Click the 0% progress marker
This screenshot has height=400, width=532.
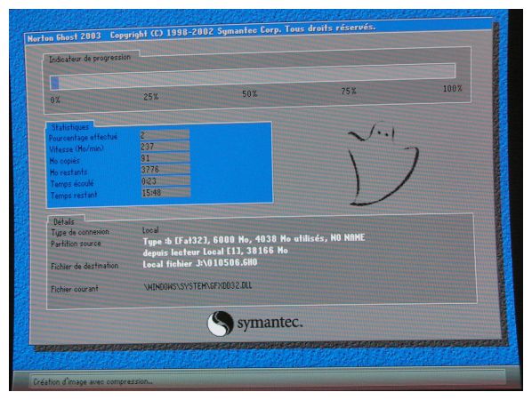coord(55,100)
